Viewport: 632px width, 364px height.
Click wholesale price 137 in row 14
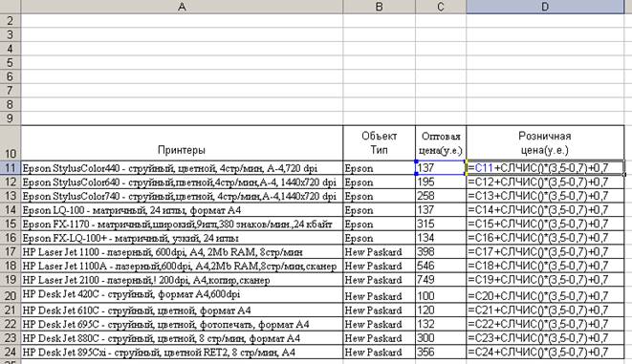(441, 210)
